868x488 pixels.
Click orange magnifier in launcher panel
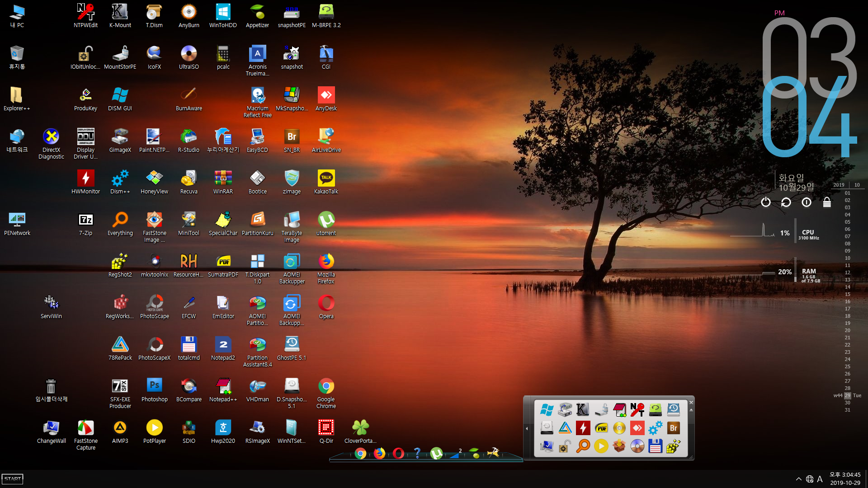click(x=583, y=446)
